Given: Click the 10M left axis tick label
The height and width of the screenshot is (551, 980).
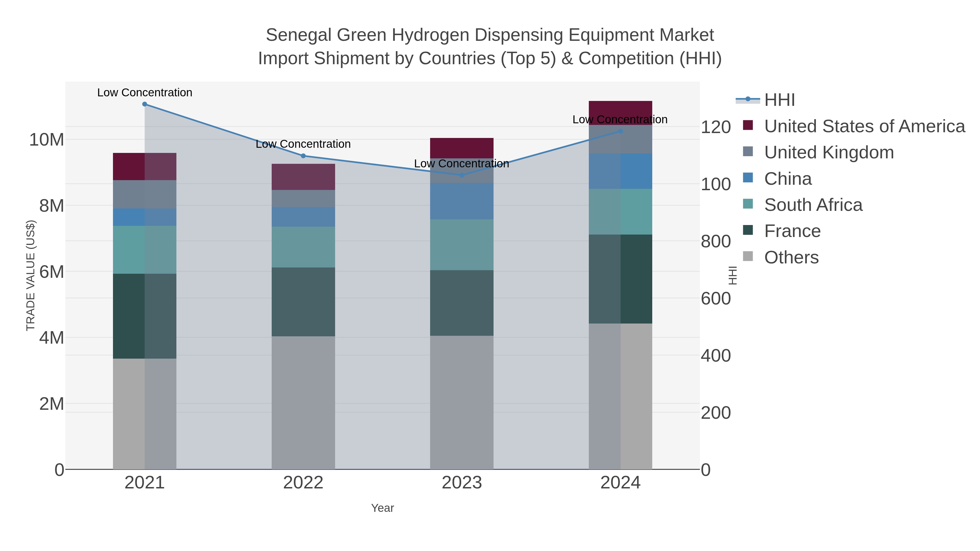Looking at the screenshot, I should pyautogui.click(x=46, y=140).
